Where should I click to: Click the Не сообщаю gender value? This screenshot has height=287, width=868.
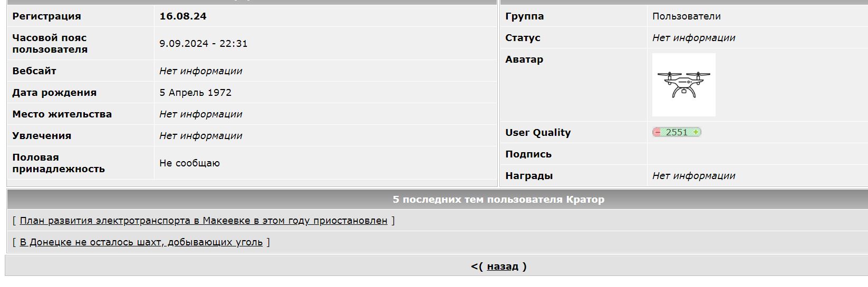pos(189,163)
